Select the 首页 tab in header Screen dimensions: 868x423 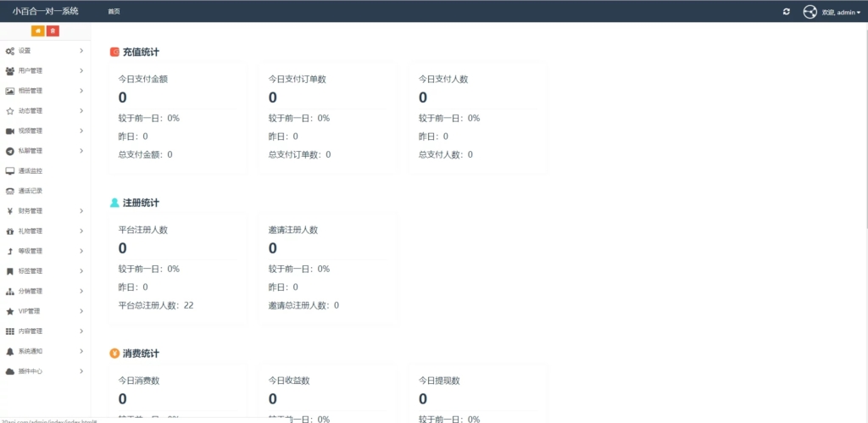click(x=114, y=12)
